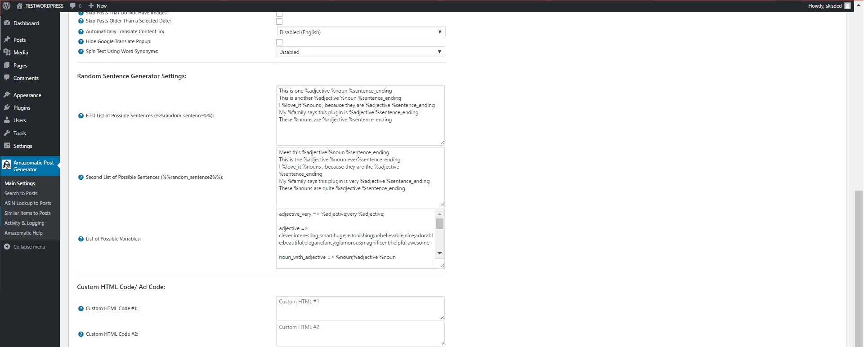Click the page vertical scrollbar thumb
Image resolution: width=868 pixels, height=347 pixels.
(x=859, y=268)
